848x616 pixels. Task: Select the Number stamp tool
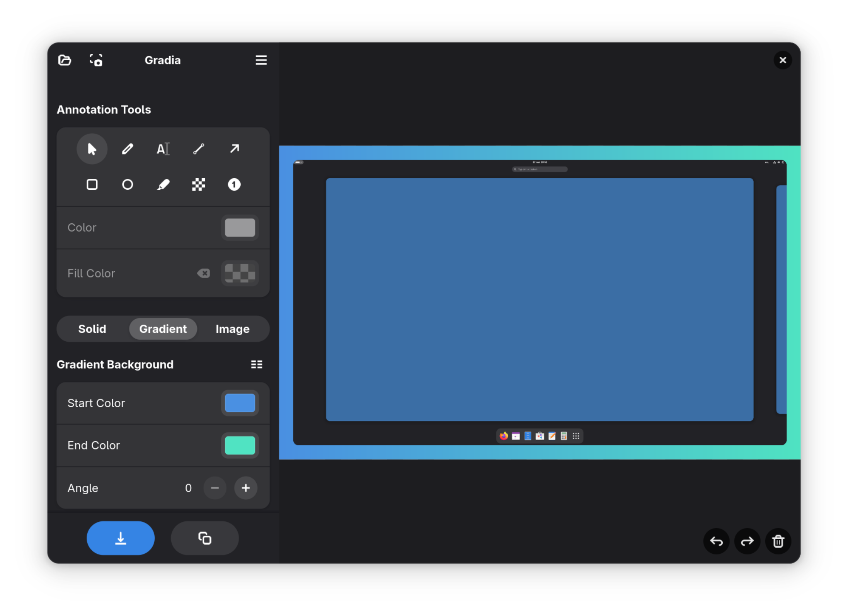click(x=234, y=185)
